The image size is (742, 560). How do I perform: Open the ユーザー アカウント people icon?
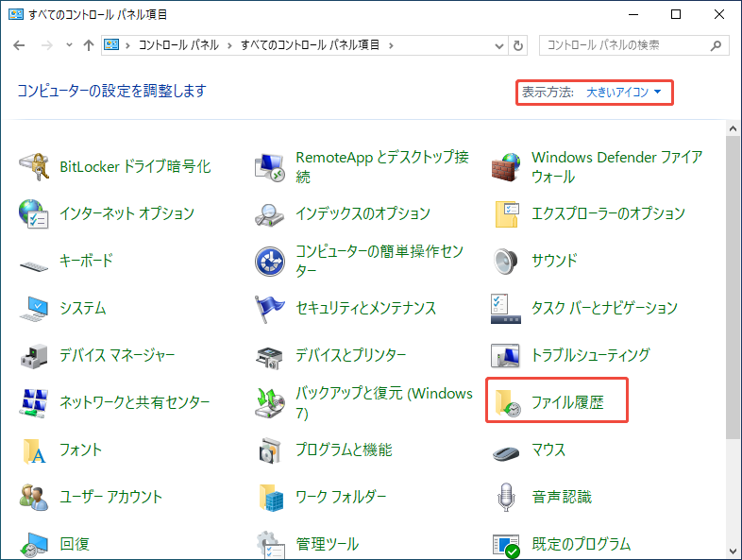[x=34, y=497]
